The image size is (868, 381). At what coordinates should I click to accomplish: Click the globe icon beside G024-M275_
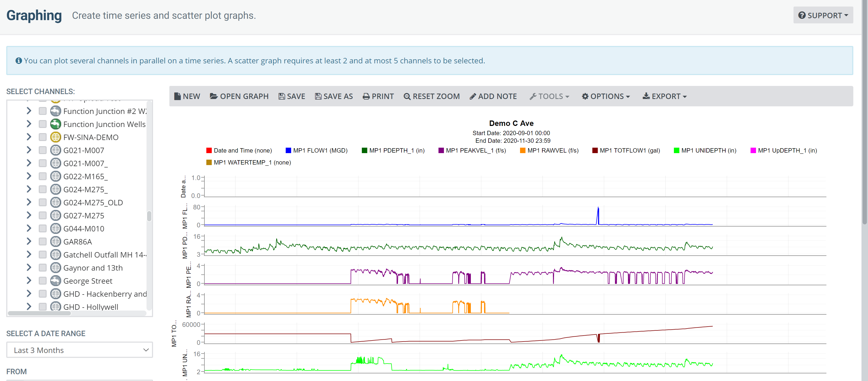click(56, 190)
